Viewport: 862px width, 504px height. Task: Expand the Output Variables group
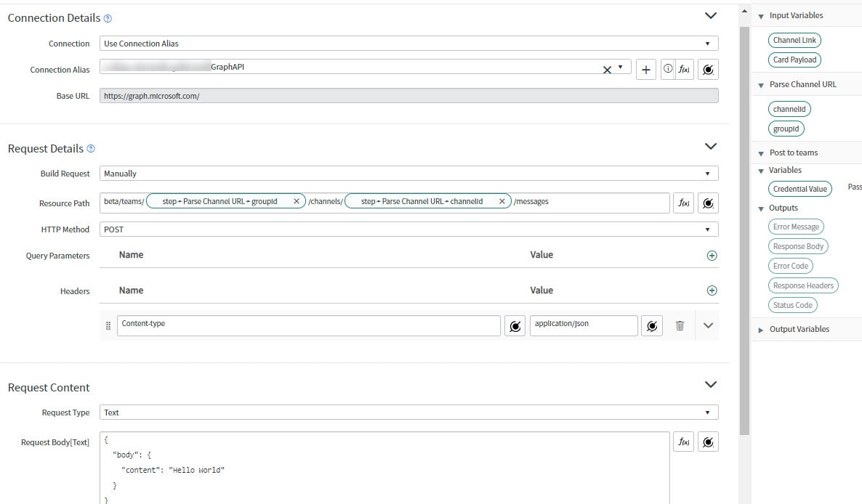pyautogui.click(x=760, y=329)
